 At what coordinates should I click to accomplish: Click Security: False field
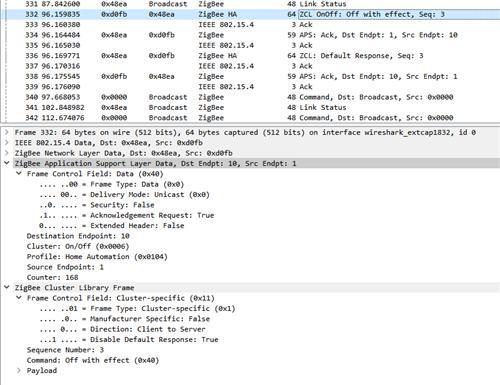point(97,205)
